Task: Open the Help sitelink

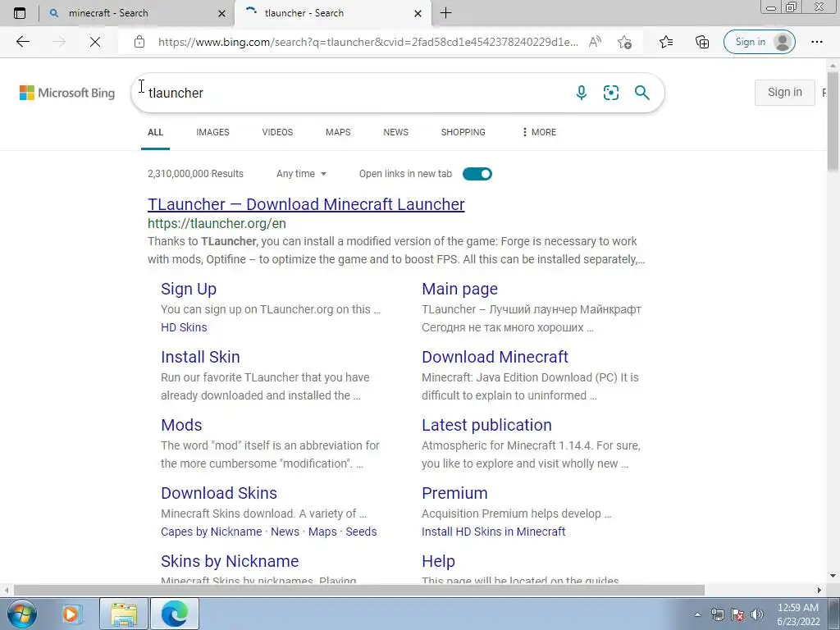Action: point(438,561)
